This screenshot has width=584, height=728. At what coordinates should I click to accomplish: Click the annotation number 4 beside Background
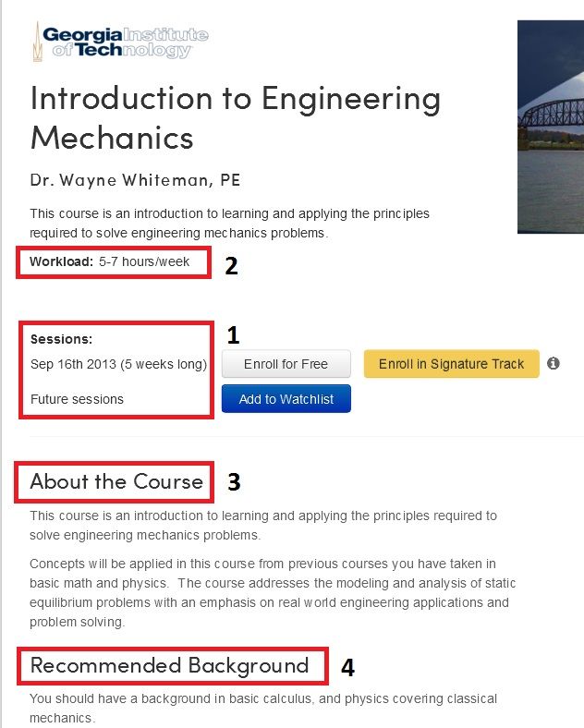[347, 668]
